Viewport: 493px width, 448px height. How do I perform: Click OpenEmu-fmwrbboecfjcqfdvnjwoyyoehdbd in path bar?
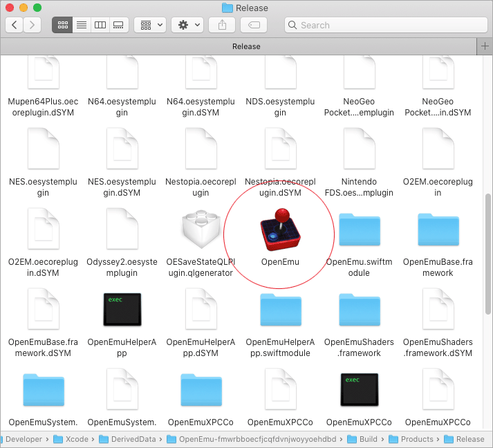252,439
